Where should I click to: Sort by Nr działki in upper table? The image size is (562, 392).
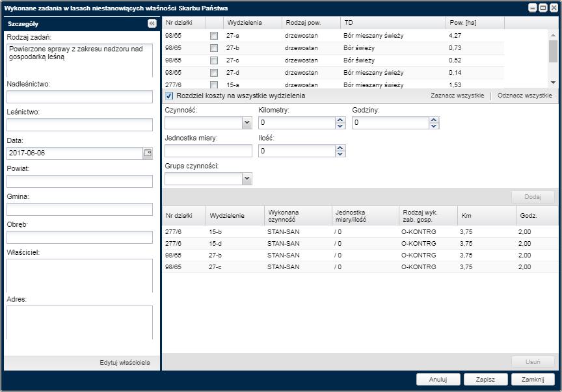click(x=184, y=23)
